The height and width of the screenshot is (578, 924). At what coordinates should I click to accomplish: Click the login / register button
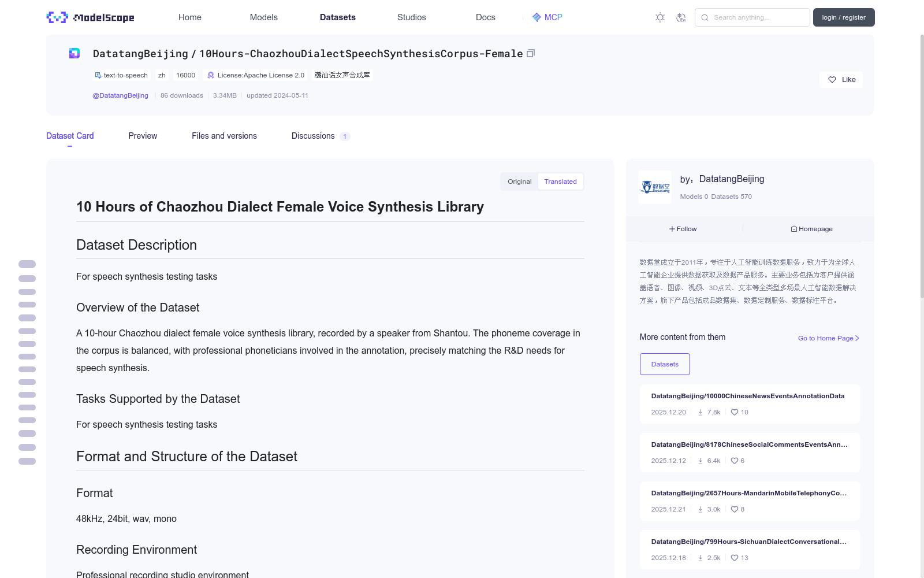(x=844, y=17)
